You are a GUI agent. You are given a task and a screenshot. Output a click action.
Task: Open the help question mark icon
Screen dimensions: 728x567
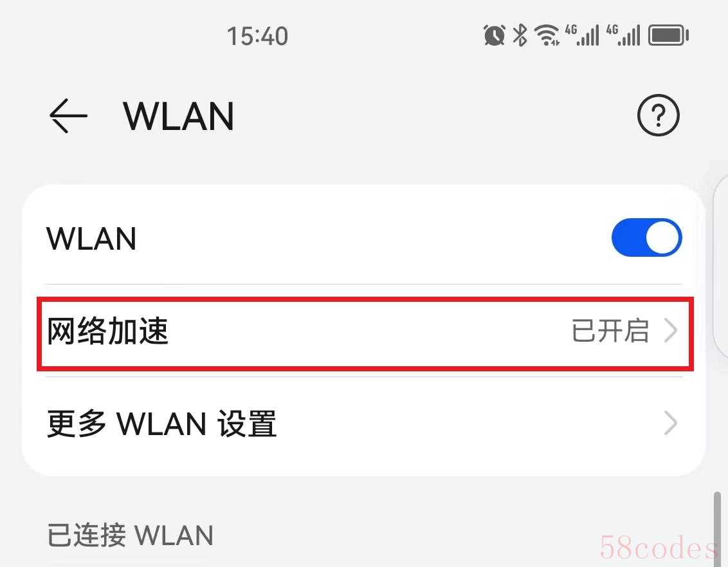[x=658, y=115]
